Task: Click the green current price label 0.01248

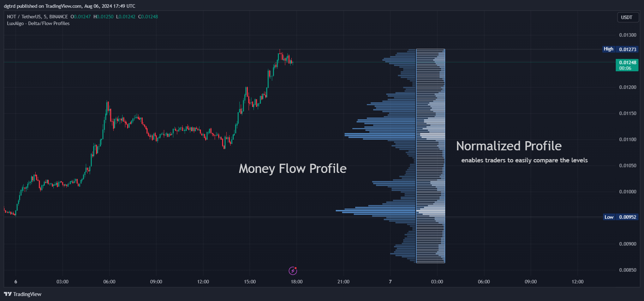Action: click(627, 62)
